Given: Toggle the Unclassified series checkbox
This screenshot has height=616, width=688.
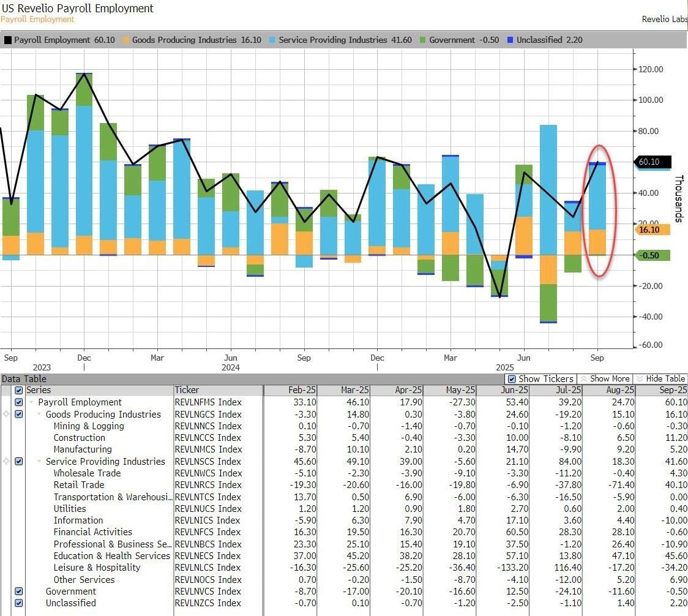Looking at the screenshot, I should (x=19, y=603).
